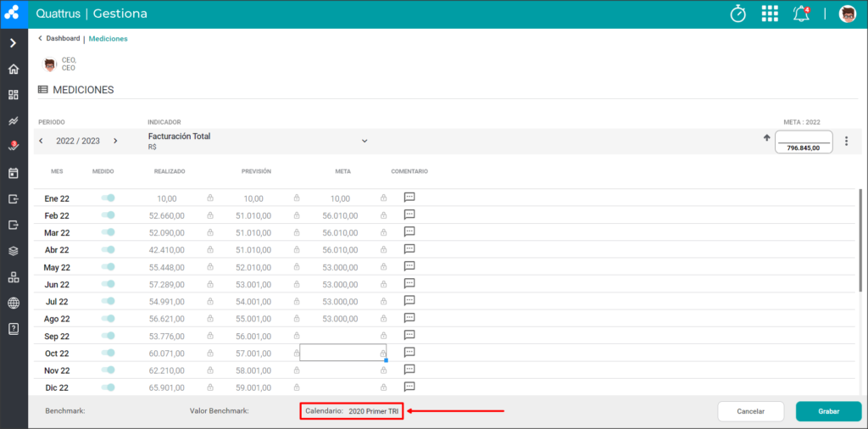Image resolution: width=868 pixels, height=429 pixels.
Task: Click the Grabar button
Action: point(829,411)
